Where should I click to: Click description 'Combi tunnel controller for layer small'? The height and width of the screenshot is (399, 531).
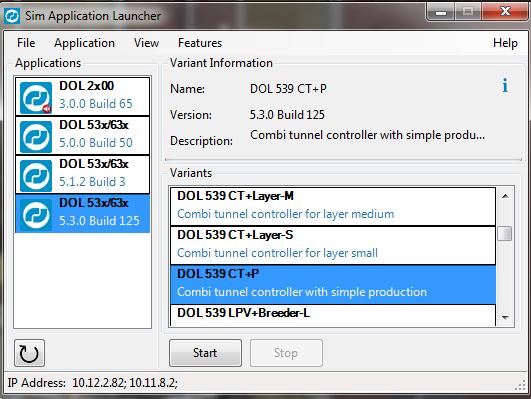pos(277,253)
